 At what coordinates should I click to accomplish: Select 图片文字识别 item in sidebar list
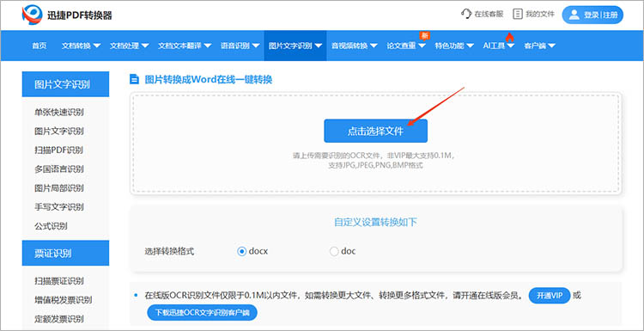pos(59,132)
